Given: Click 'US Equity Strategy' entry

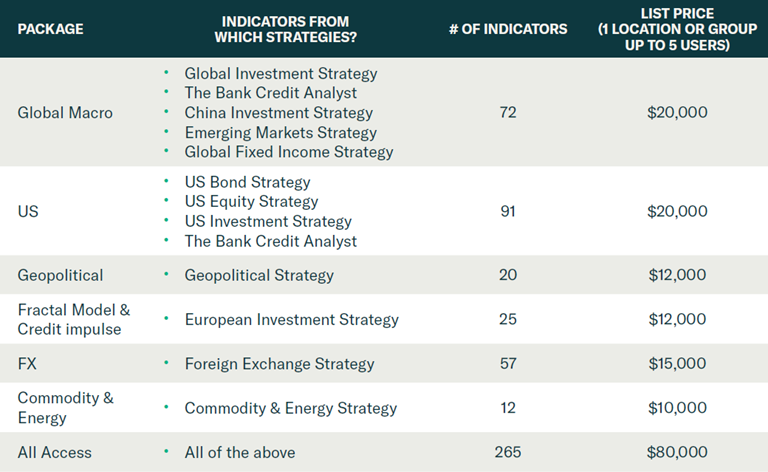Looking at the screenshot, I should click(x=251, y=202).
